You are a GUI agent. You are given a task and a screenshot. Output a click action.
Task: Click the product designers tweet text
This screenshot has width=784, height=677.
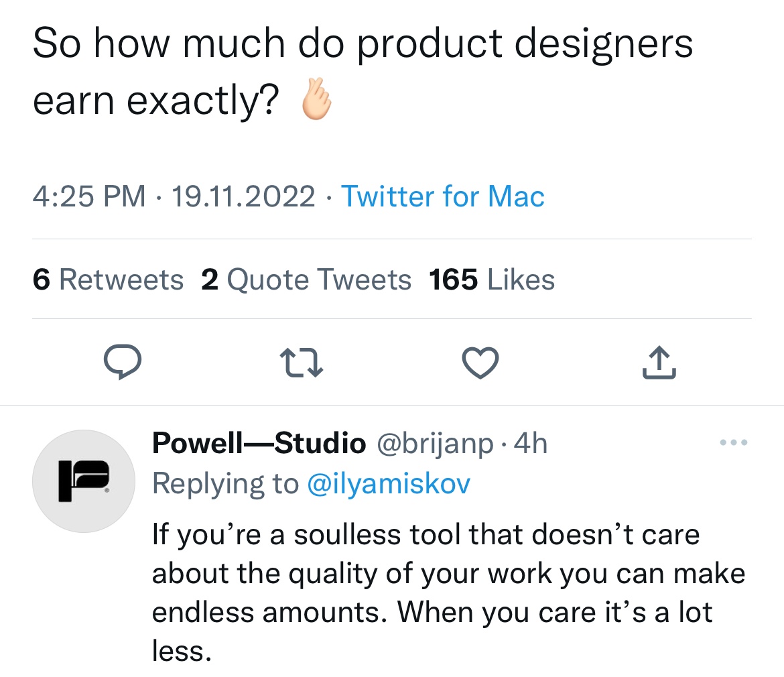click(x=363, y=72)
